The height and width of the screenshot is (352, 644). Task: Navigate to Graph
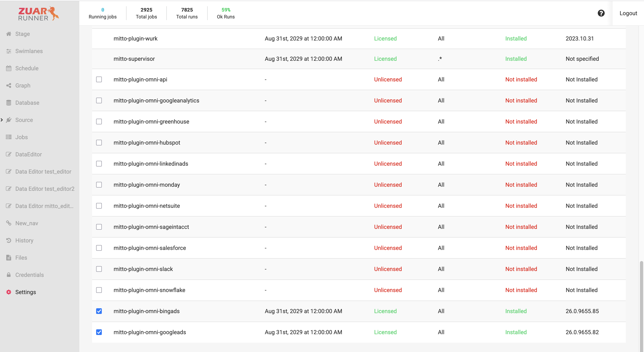[23, 85]
